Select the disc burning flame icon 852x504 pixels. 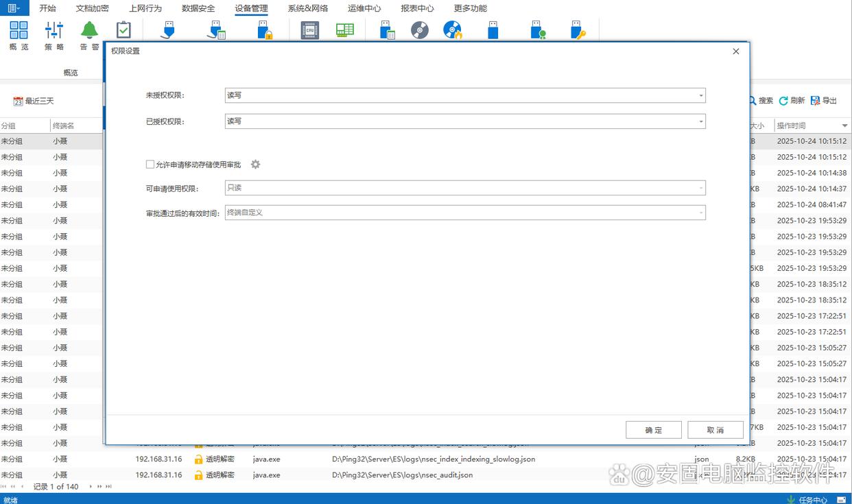click(x=453, y=30)
